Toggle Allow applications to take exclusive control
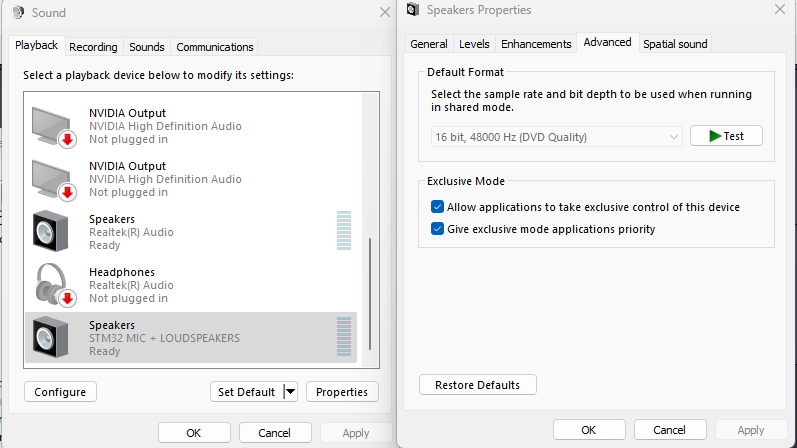Viewport: 797px width, 448px height. point(437,207)
